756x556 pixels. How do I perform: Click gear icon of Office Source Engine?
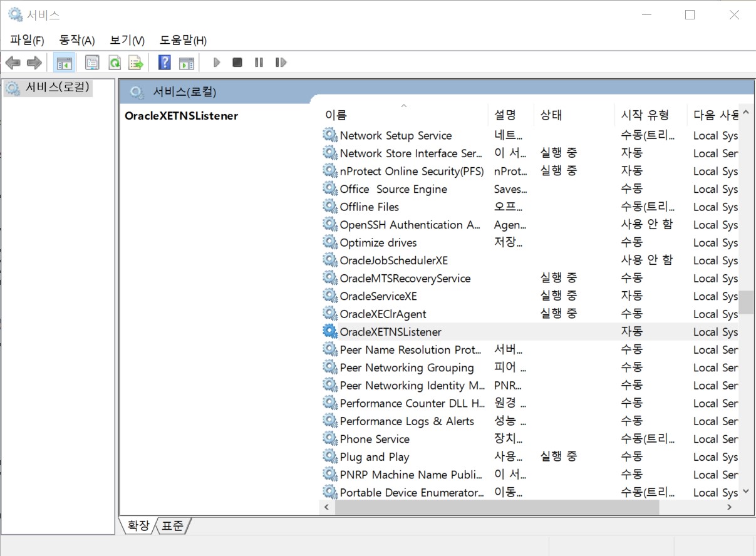pyautogui.click(x=330, y=188)
